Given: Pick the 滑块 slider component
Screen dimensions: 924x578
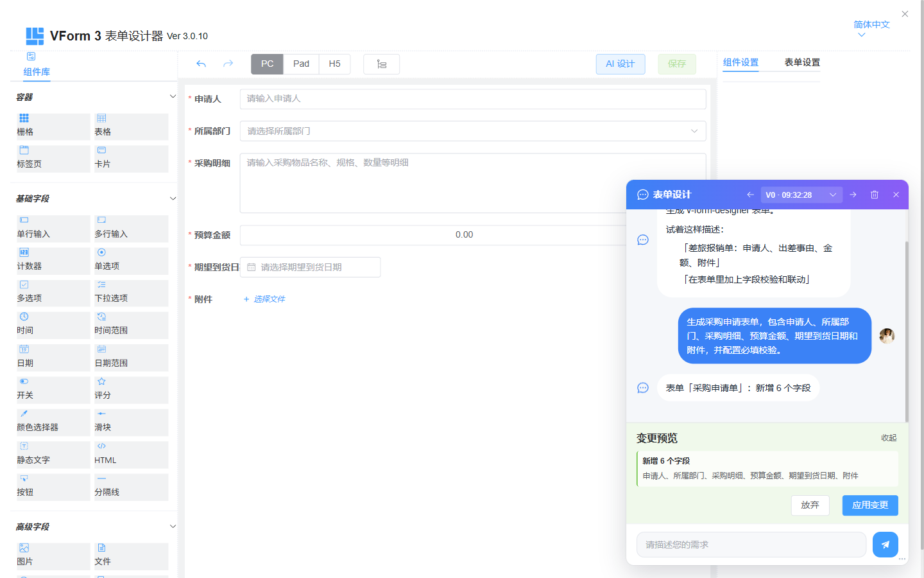Looking at the screenshot, I should 131,422.
